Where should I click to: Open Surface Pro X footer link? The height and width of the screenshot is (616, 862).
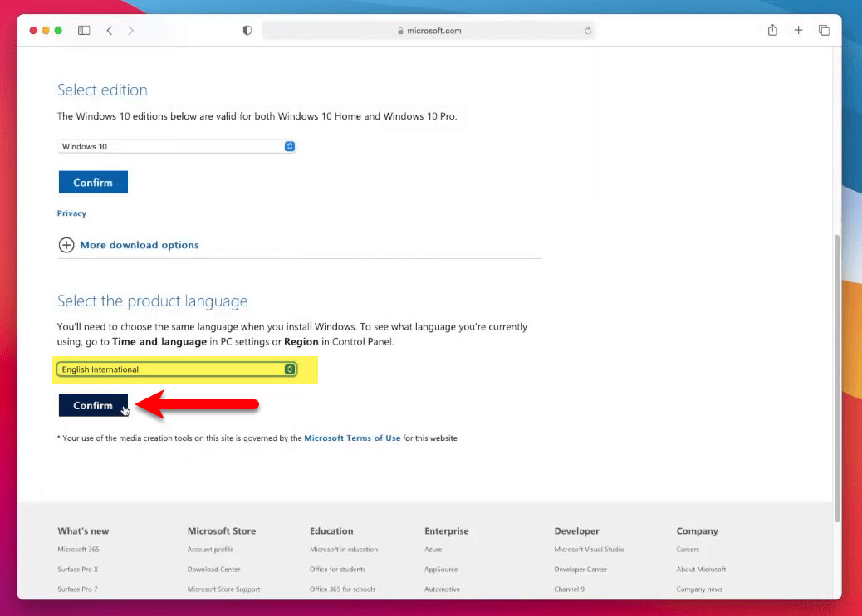click(x=77, y=570)
